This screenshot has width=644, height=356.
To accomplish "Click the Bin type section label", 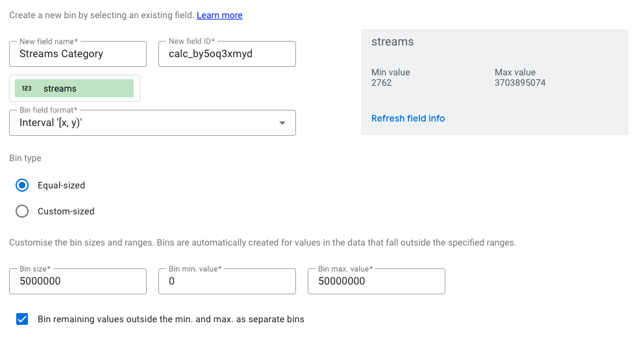I will tap(25, 158).
